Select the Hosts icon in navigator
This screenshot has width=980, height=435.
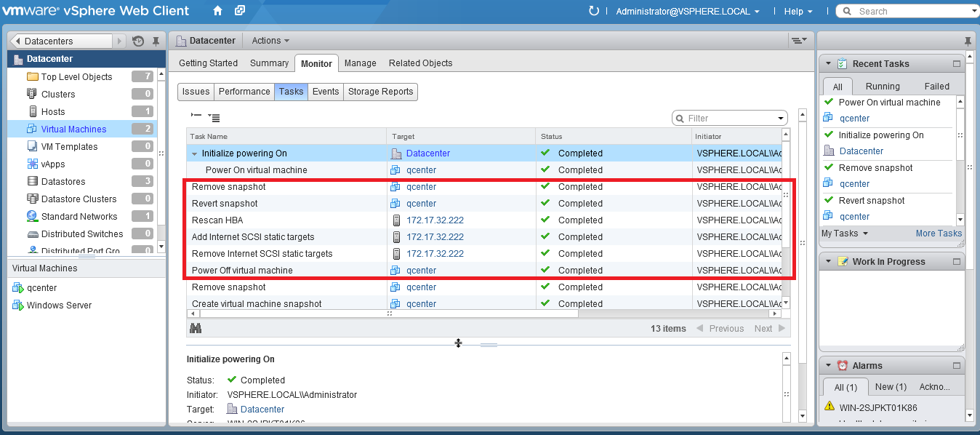pos(32,111)
